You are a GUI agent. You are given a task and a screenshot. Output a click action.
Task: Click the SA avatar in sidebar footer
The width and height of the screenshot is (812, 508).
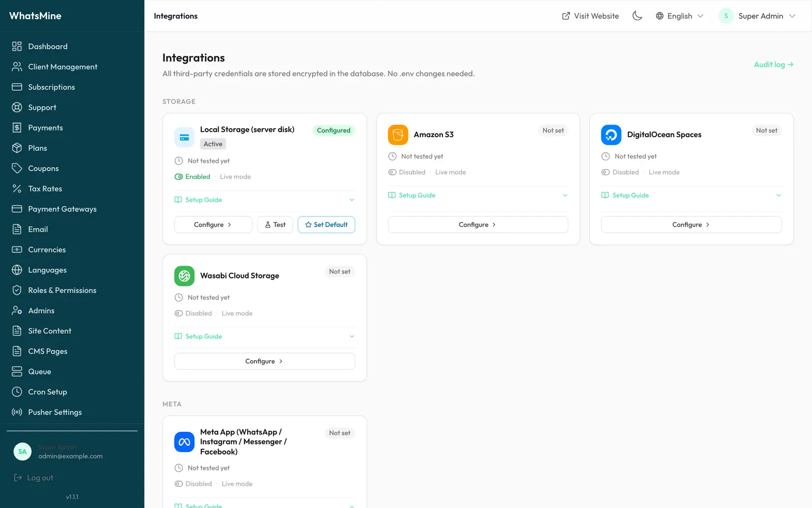click(22, 451)
